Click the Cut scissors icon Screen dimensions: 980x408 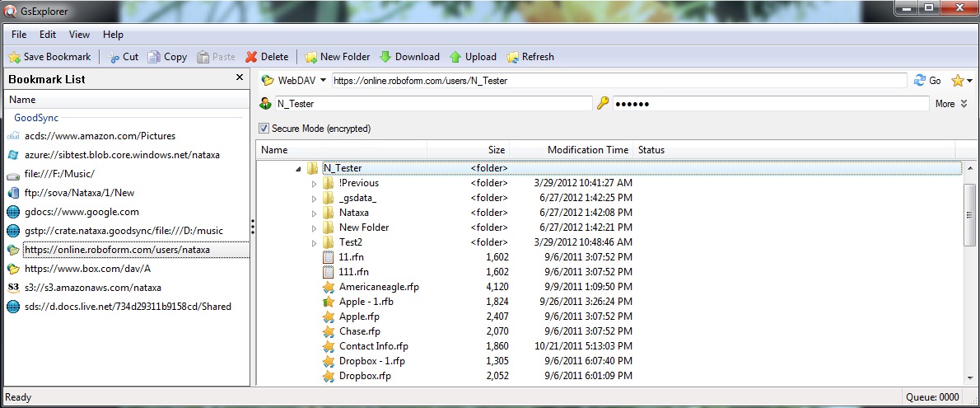point(114,57)
